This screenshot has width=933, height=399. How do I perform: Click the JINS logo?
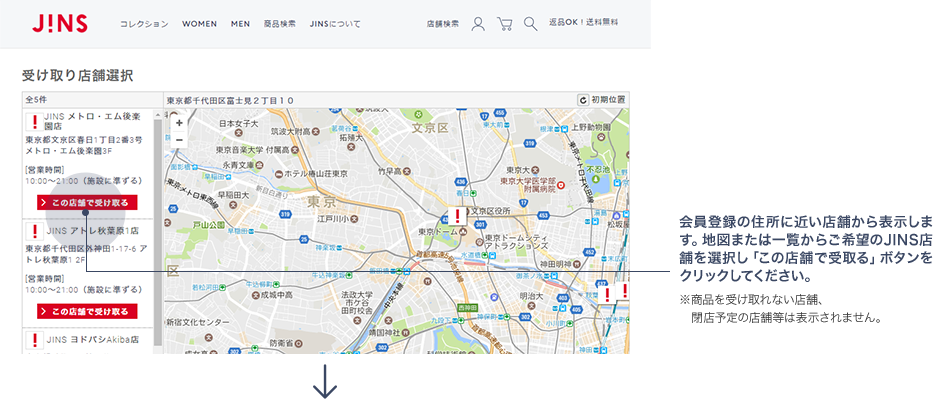point(60,24)
